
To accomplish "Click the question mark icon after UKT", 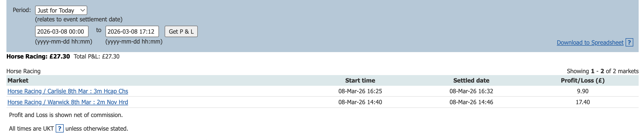I will tap(59, 129).
